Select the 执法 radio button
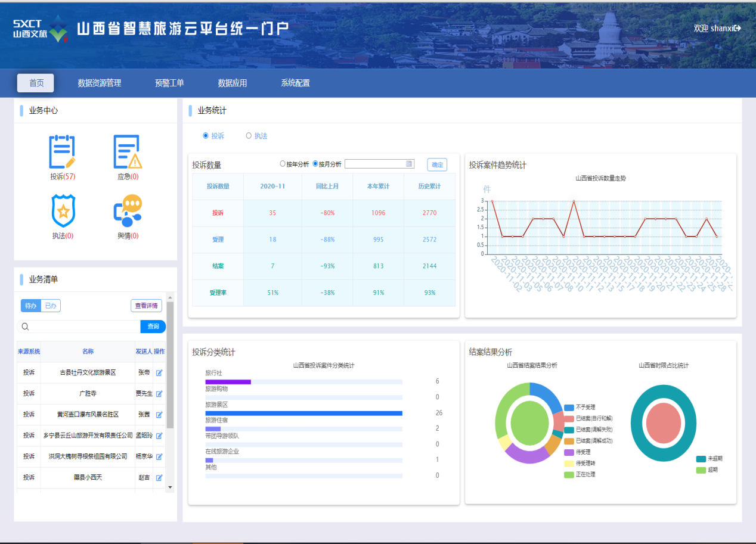Image resolution: width=756 pixels, height=544 pixels. (249, 136)
